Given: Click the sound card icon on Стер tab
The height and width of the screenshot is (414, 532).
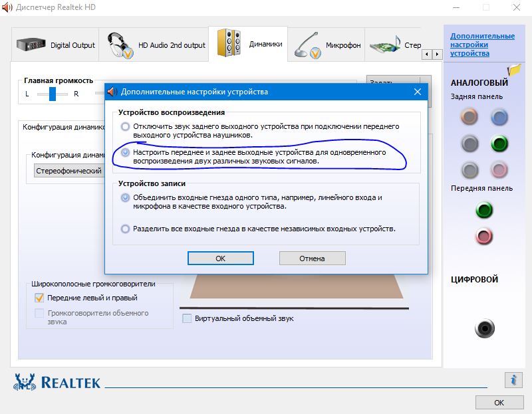Looking at the screenshot, I should [x=385, y=45].
